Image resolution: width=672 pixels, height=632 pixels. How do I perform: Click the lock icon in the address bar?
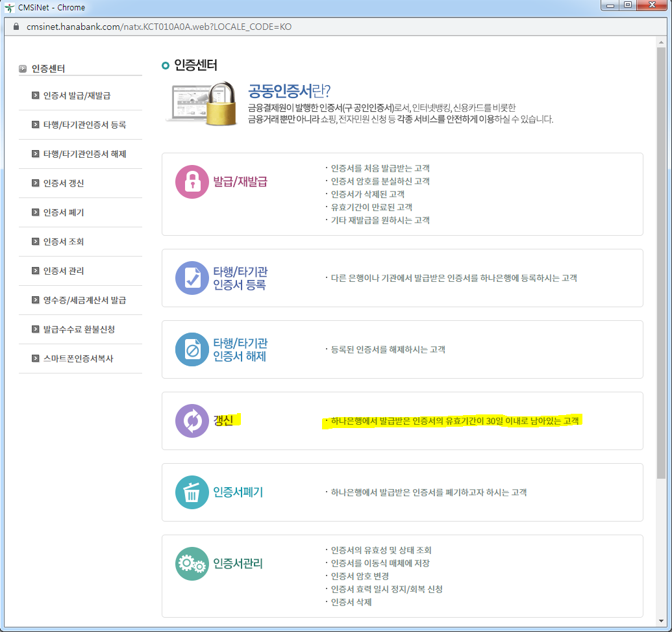coord(16,27)
